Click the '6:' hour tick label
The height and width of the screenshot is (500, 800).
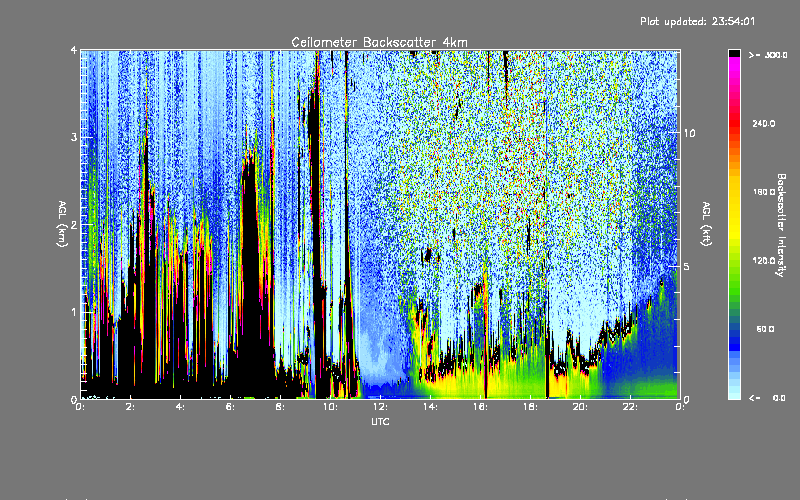click(x=231, y=407)
